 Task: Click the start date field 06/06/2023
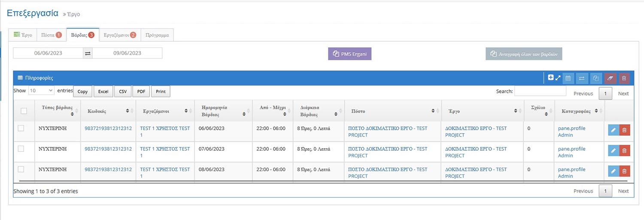[48, 53]
